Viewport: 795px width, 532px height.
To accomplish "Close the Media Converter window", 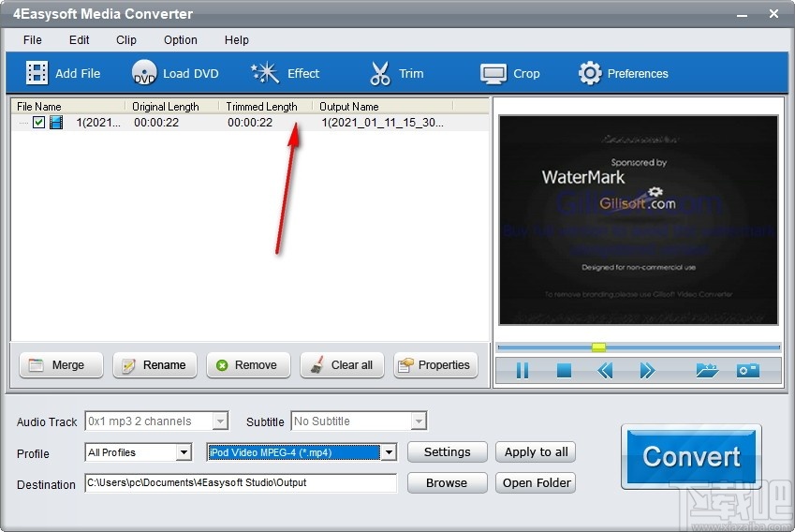I will point(773,14).
